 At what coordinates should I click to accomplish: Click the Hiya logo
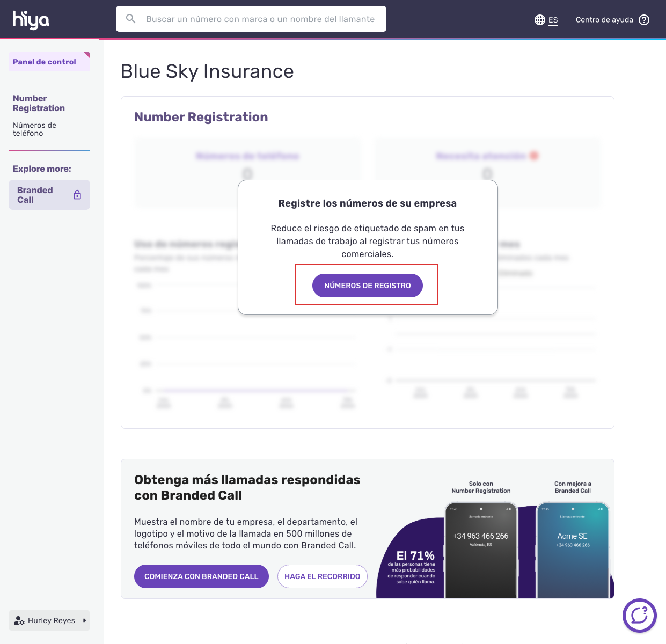tap(31, 20)
